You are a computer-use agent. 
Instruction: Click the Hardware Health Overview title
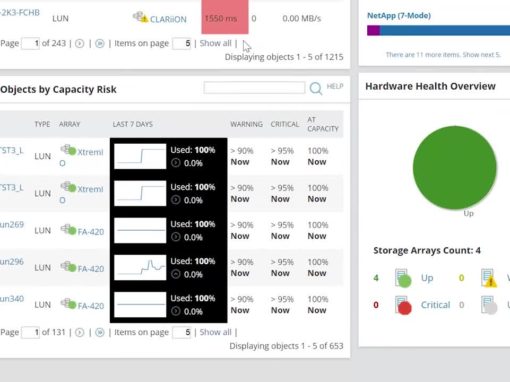click(430, 86)
